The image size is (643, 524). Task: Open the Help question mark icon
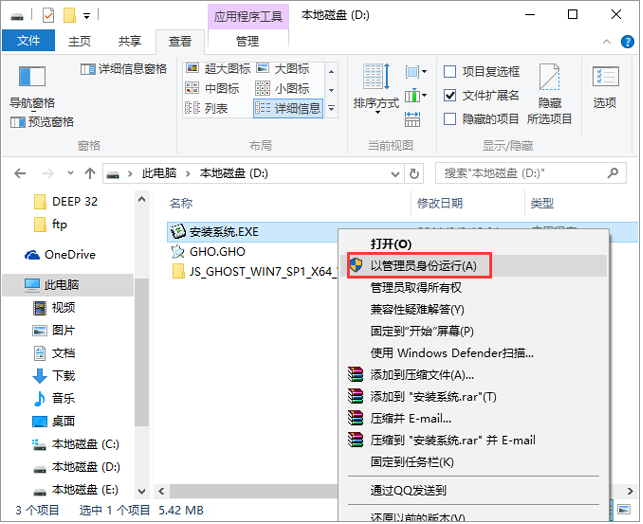[x=627, y=41]
